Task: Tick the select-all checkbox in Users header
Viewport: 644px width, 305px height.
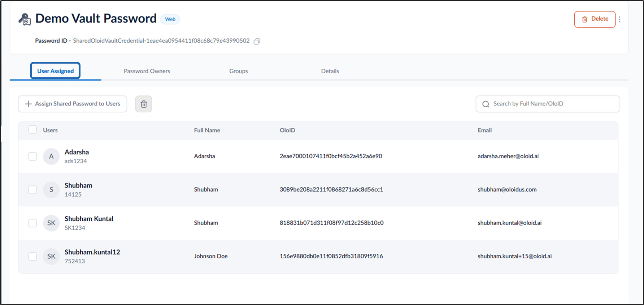Action: pyautogui.click(x=32, y=129)
